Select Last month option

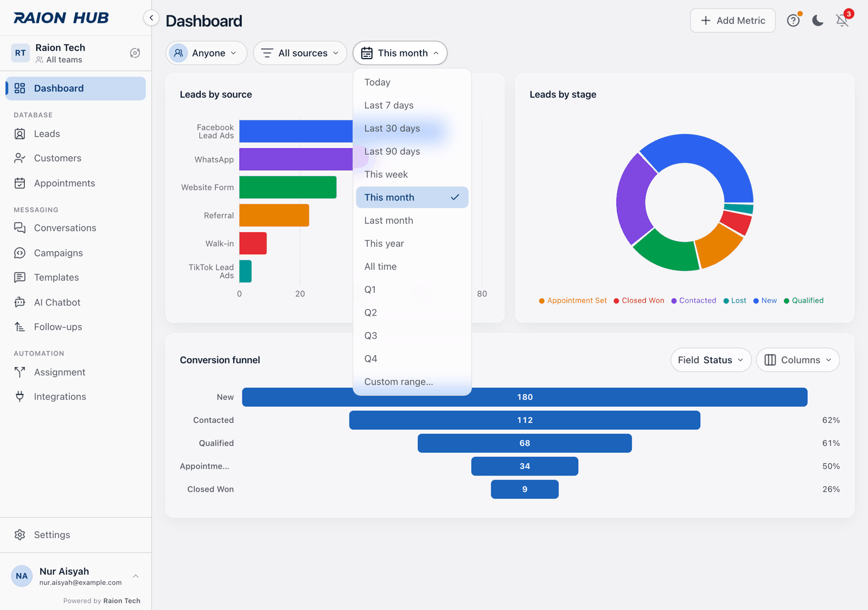coord(412,221)
